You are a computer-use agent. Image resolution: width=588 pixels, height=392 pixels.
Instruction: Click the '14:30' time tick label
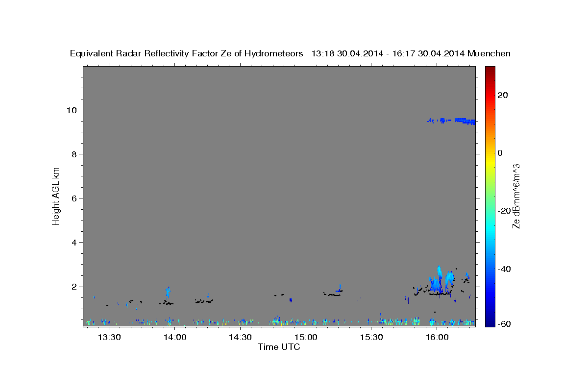(241, 337)
